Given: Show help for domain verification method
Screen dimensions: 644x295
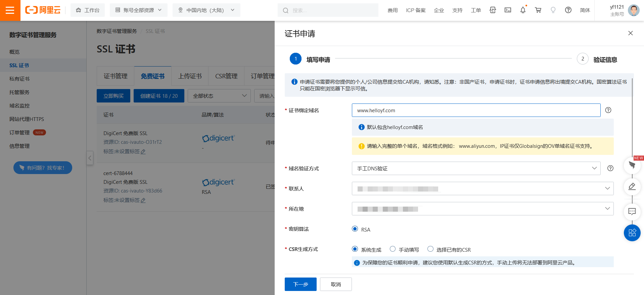Looking at the screenshot, I should 610,168.
